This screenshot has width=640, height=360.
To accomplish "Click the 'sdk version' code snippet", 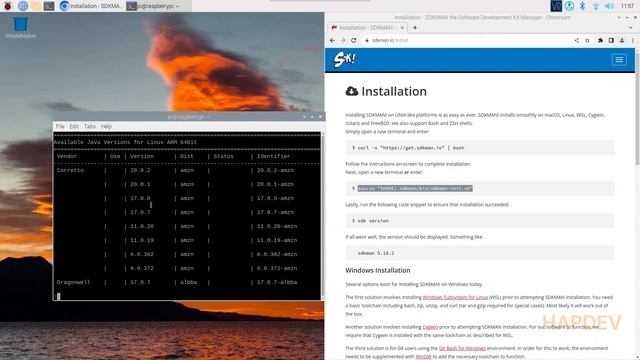I will click(373, 221).
